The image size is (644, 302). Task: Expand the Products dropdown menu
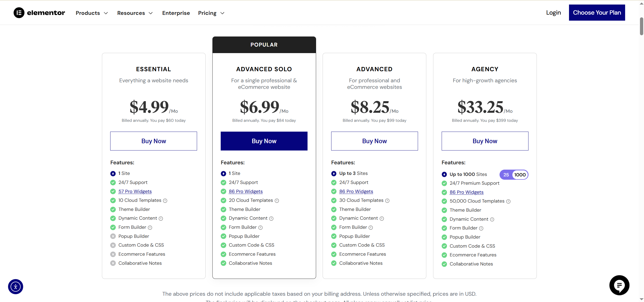(x=92, y=13)
